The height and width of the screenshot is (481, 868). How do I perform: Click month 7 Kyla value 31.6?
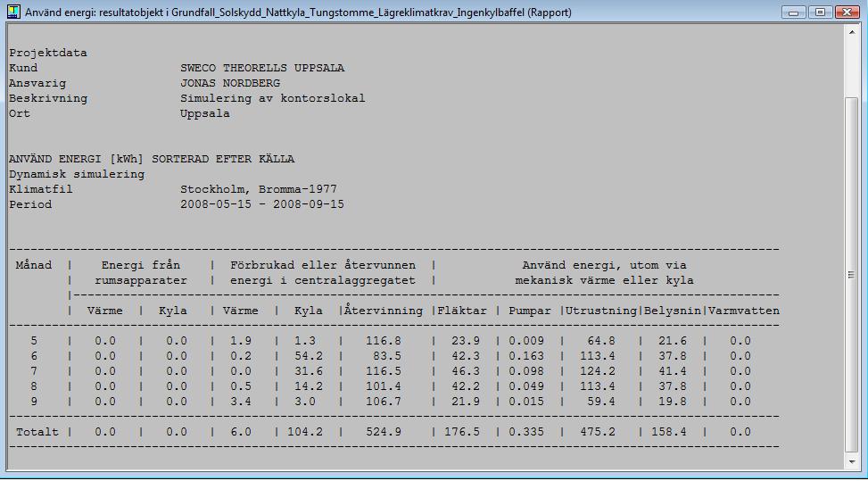click(x=308, y=371)
